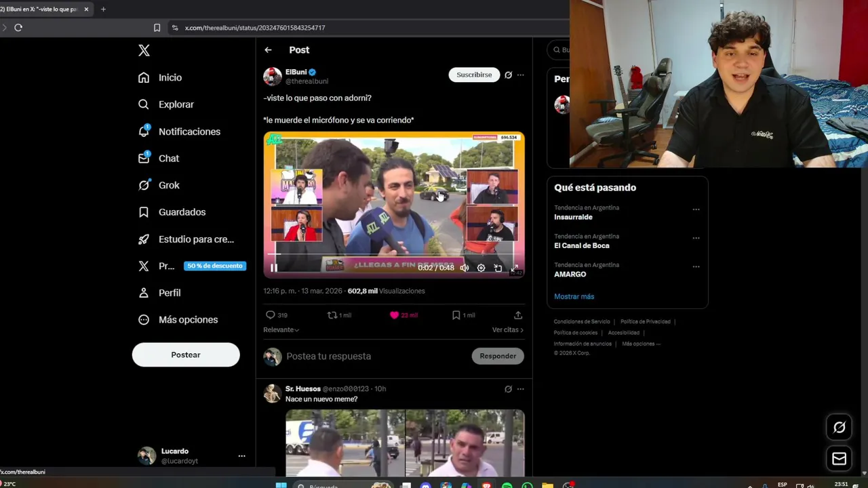Open ElBuni profile avatar
This screenshot has height=488, width=868.
pos(273,77)
